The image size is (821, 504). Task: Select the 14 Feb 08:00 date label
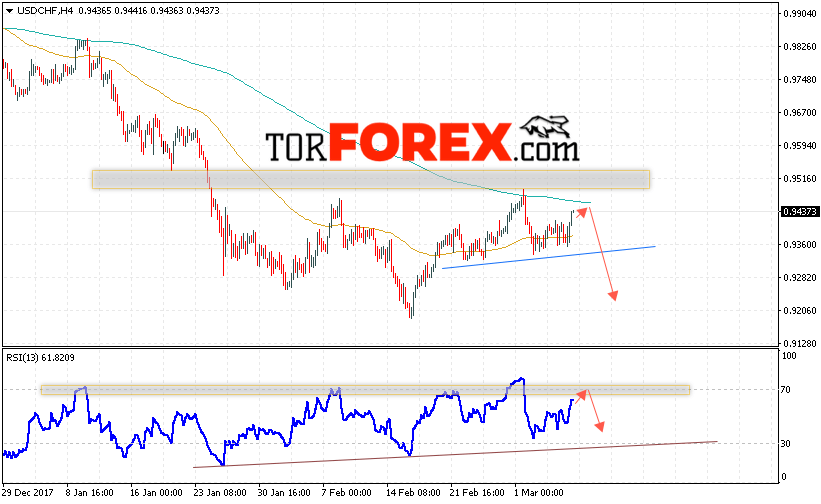tap(413, 493)
